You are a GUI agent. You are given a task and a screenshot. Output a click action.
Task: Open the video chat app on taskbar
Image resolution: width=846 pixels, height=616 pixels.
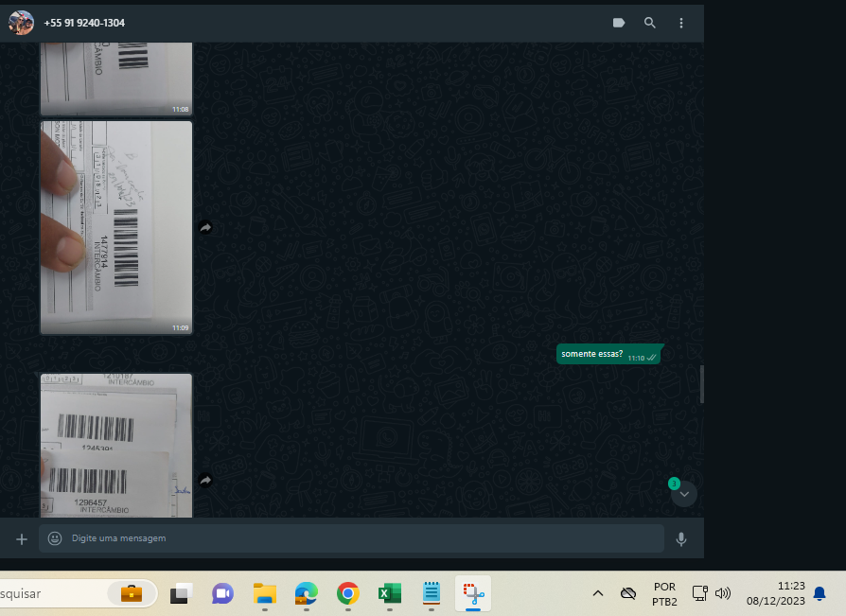click(x=222, y=594)
